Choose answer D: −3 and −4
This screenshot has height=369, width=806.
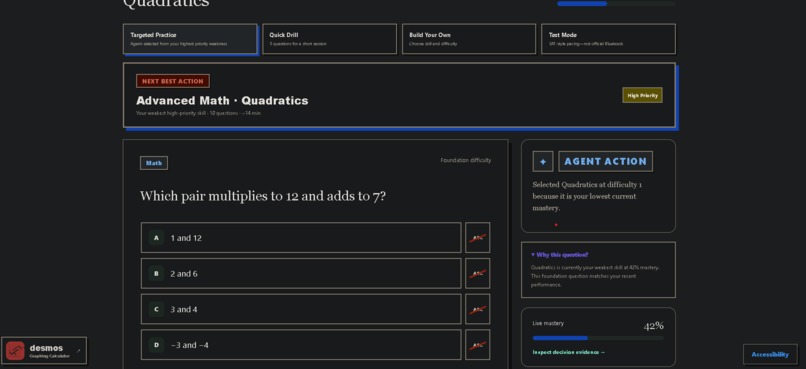pos(301,345)
